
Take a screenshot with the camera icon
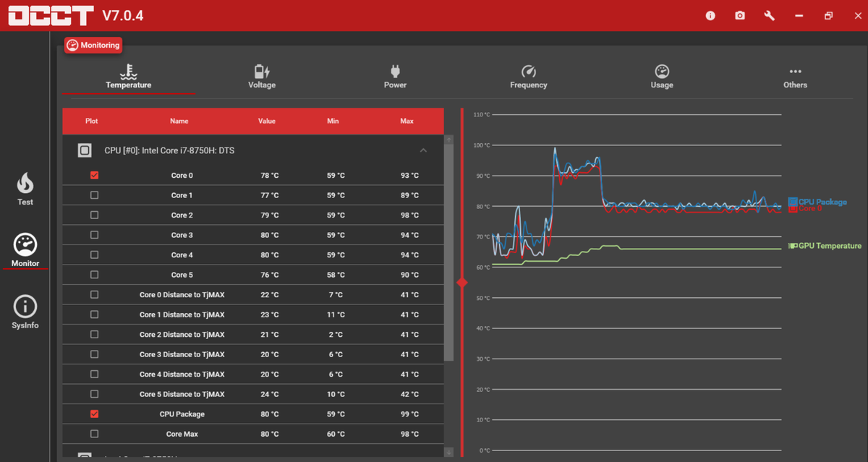click(740, 15)
